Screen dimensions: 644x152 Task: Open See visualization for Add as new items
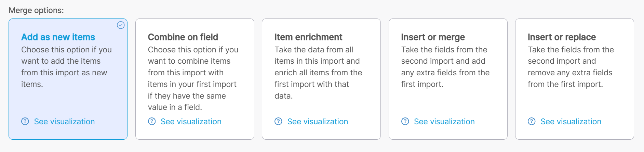click(x=64, y=122)
